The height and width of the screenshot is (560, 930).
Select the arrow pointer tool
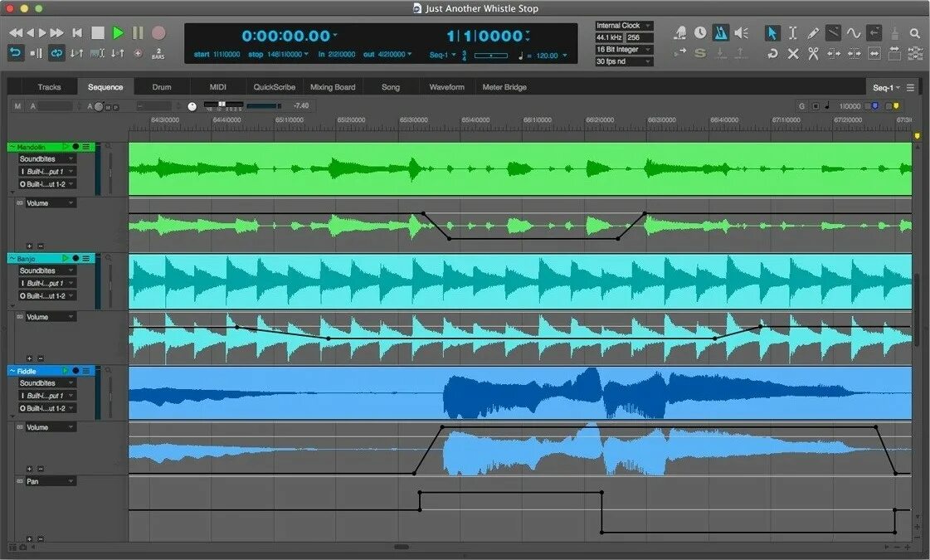click(x=771, y=32)
